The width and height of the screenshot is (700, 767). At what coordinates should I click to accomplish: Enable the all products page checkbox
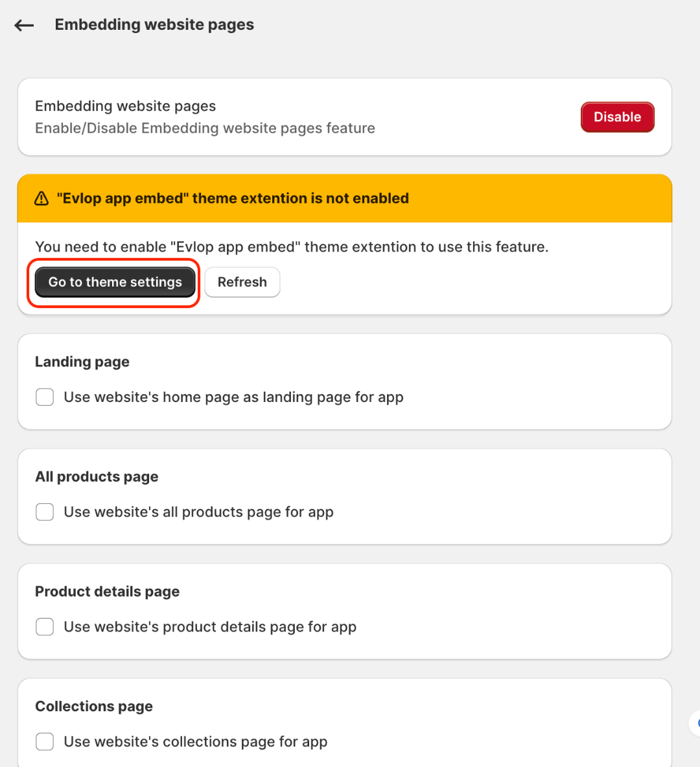click(45, 512)
